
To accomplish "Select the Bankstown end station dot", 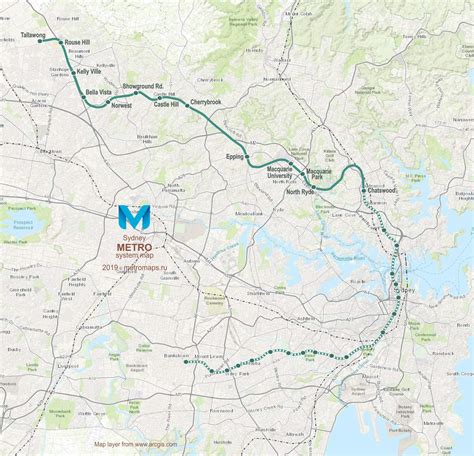I will click(x=186, y=362).
